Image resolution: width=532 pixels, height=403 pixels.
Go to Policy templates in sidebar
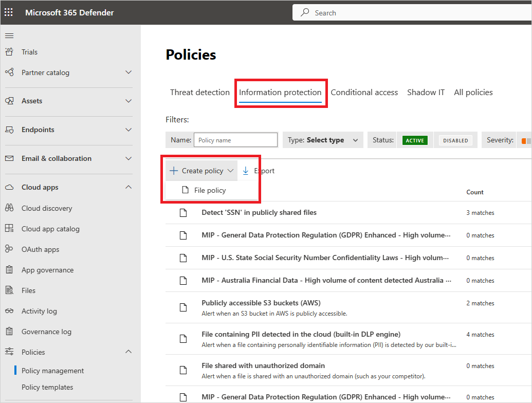47,387
